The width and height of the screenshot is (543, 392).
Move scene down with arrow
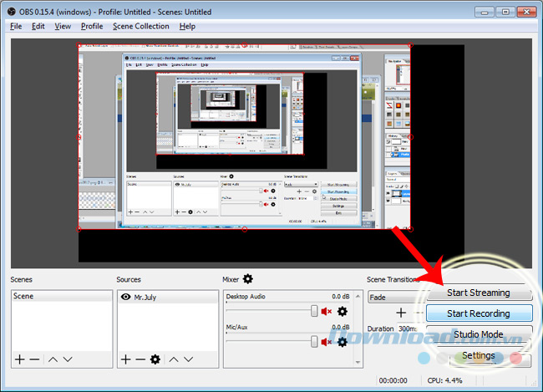click(x=68, y=359)
